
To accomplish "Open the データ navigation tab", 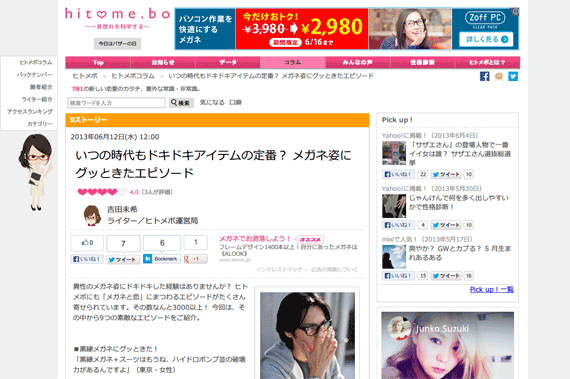I will (x=228, y=63).
